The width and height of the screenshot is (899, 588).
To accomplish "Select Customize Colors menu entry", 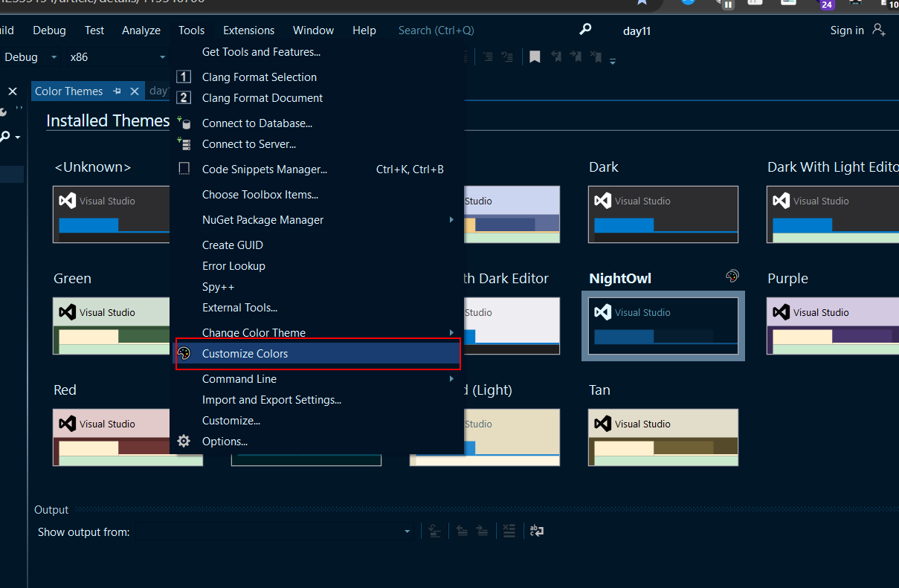I will click(318, 353).
